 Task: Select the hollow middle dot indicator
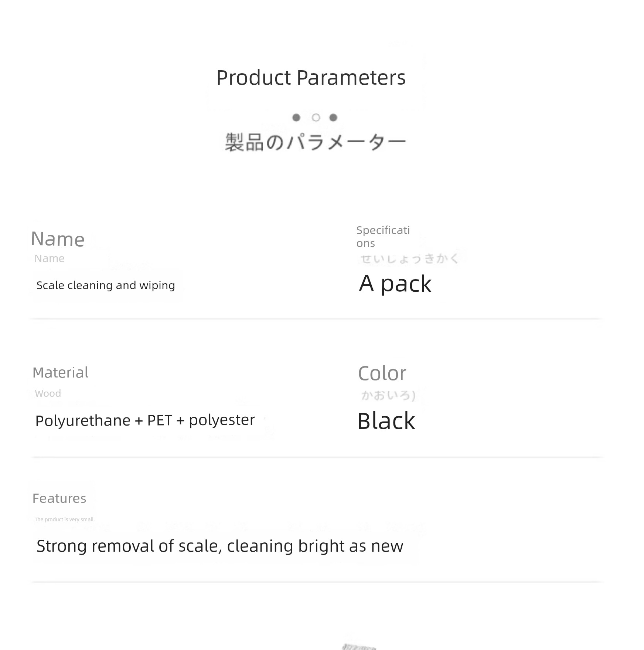coord(316,118)
